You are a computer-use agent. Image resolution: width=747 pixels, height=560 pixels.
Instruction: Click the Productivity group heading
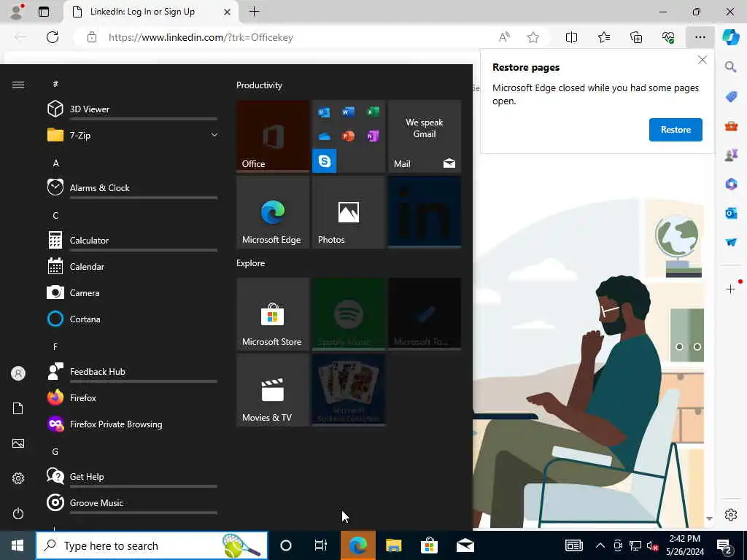[x=259, y=85]
